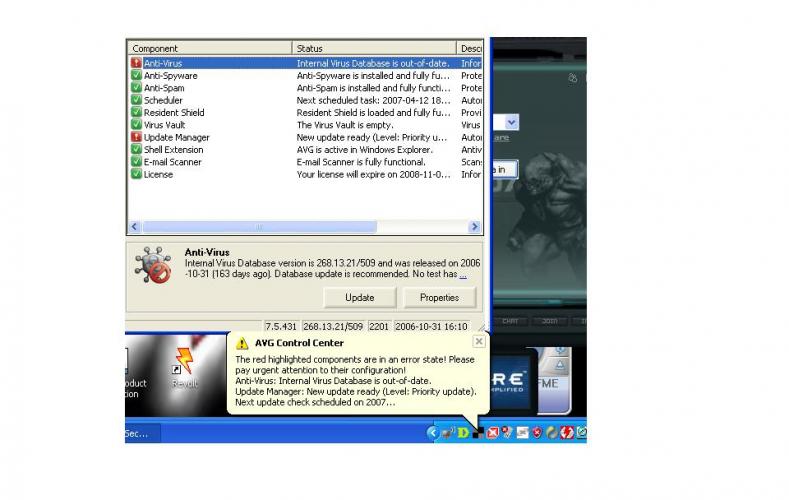The width and height of the screenshot is (789, 500).
Task: Click the Update button
Action: tap(360, 298)
